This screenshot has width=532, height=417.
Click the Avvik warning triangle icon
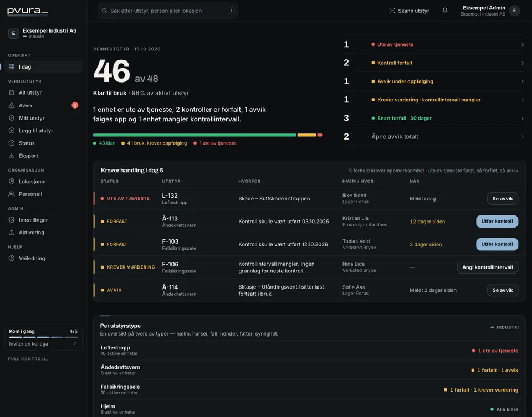[12, 105]
